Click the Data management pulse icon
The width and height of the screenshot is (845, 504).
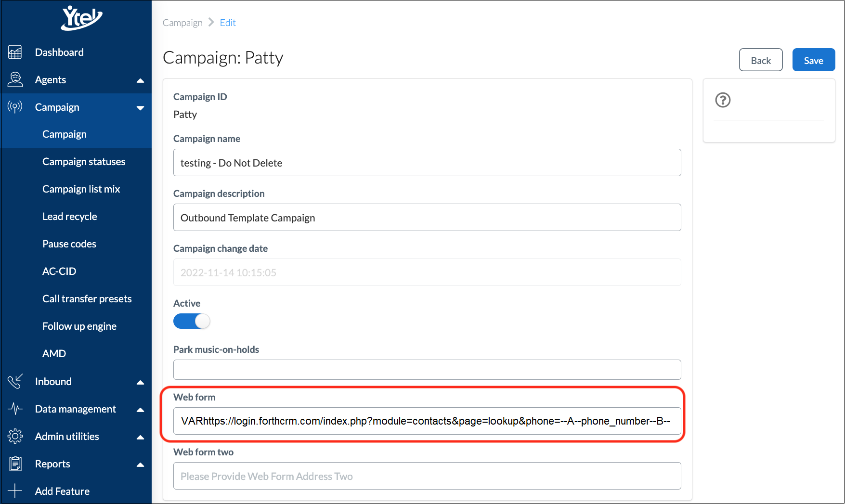point(15,409)
